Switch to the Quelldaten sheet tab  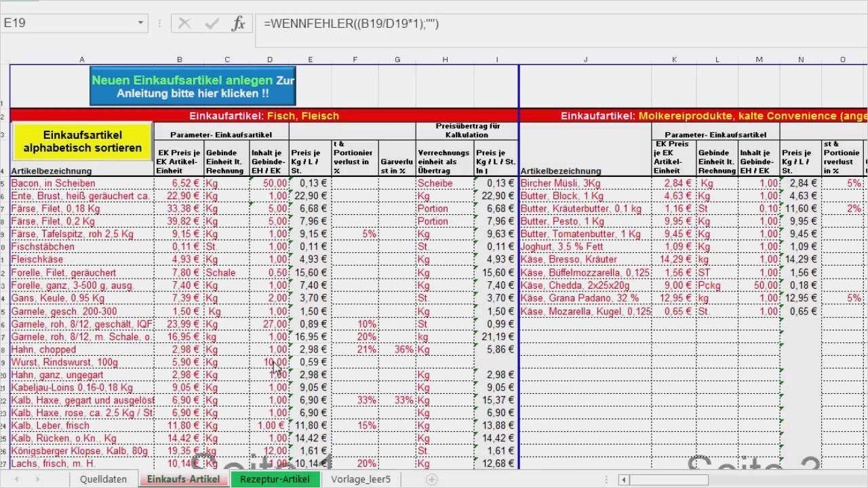[x=103, y=479]
